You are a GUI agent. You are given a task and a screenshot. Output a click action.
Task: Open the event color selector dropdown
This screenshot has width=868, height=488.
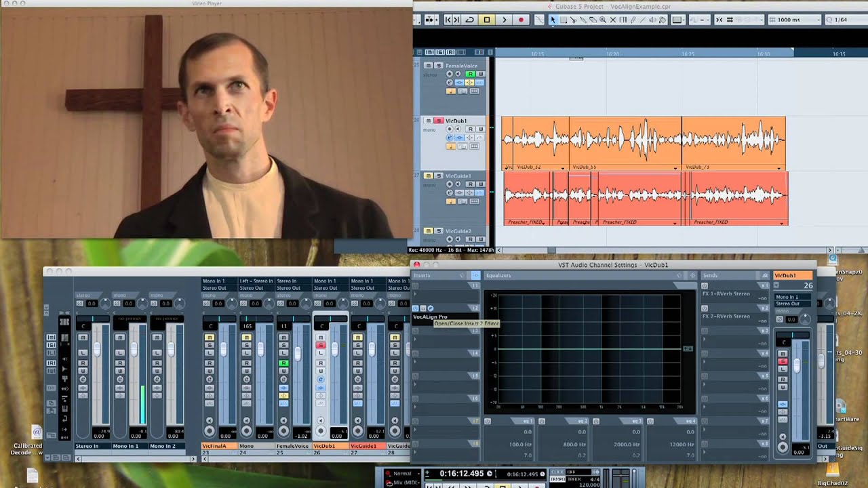678,20
